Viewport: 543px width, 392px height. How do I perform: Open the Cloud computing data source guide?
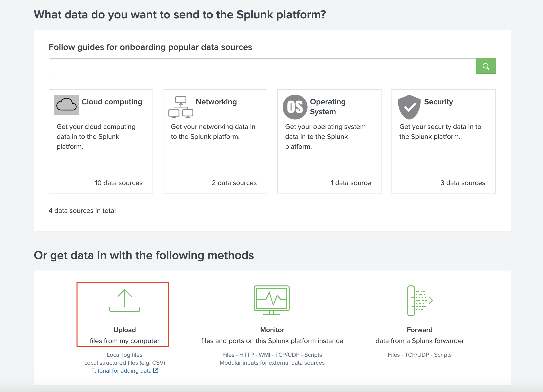101,141
